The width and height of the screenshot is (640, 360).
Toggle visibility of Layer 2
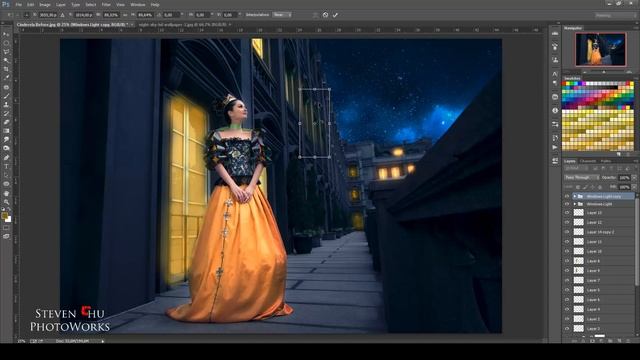[567, 329]
